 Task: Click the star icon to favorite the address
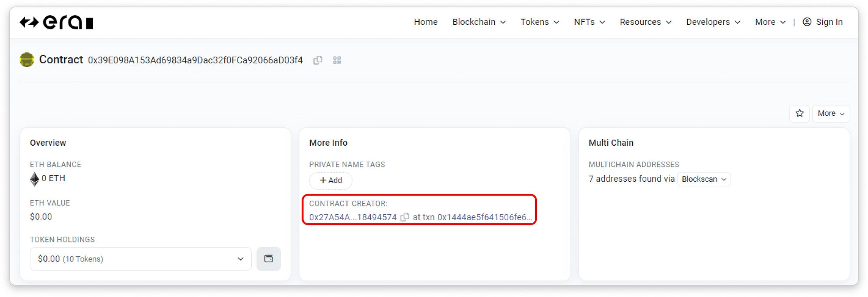click(x=799, y=114)
